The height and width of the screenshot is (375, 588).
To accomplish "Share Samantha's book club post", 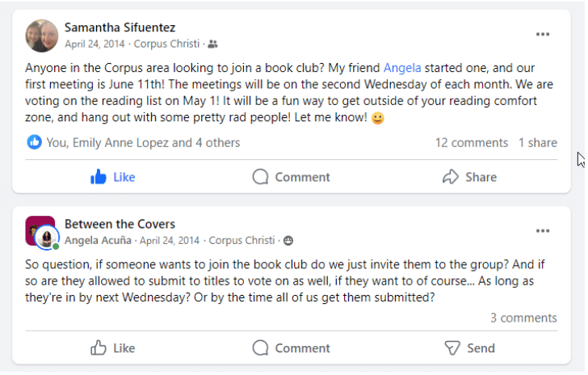I will point(469,177).
